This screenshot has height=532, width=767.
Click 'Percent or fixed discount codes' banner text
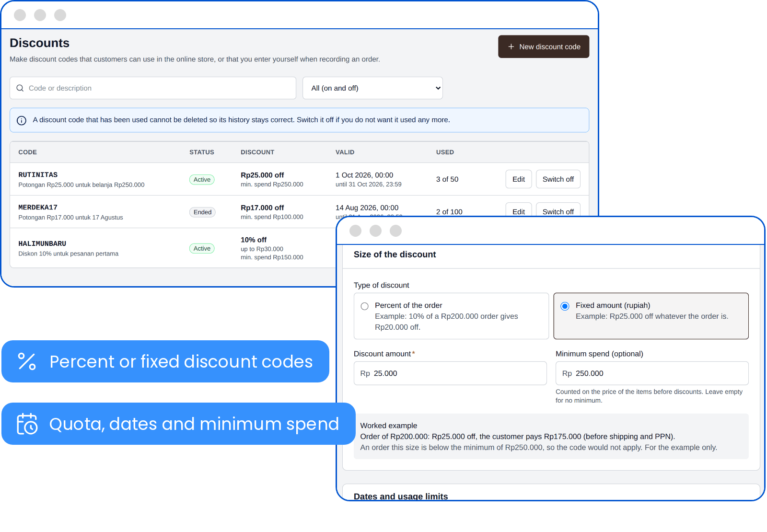point(181,361)
